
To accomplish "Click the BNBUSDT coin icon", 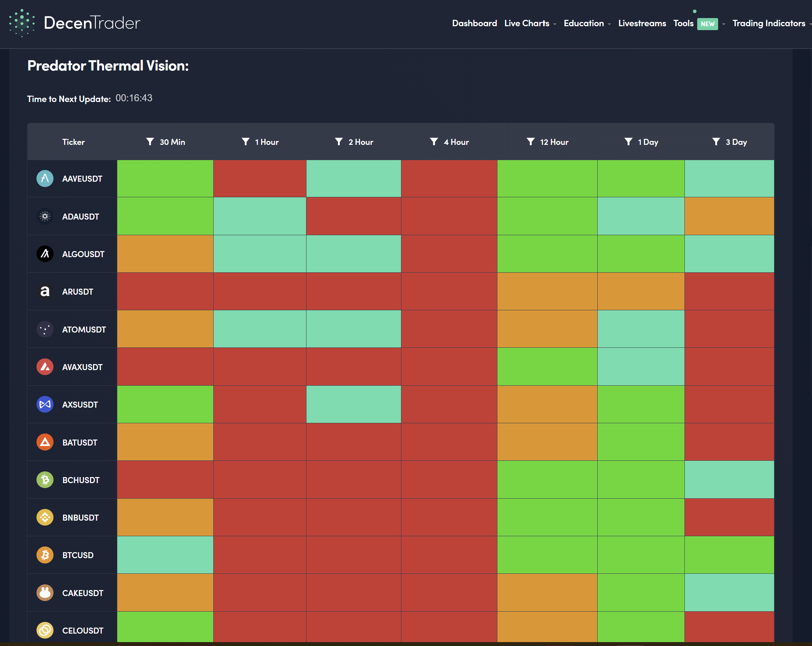I will [x=45, y=517].
